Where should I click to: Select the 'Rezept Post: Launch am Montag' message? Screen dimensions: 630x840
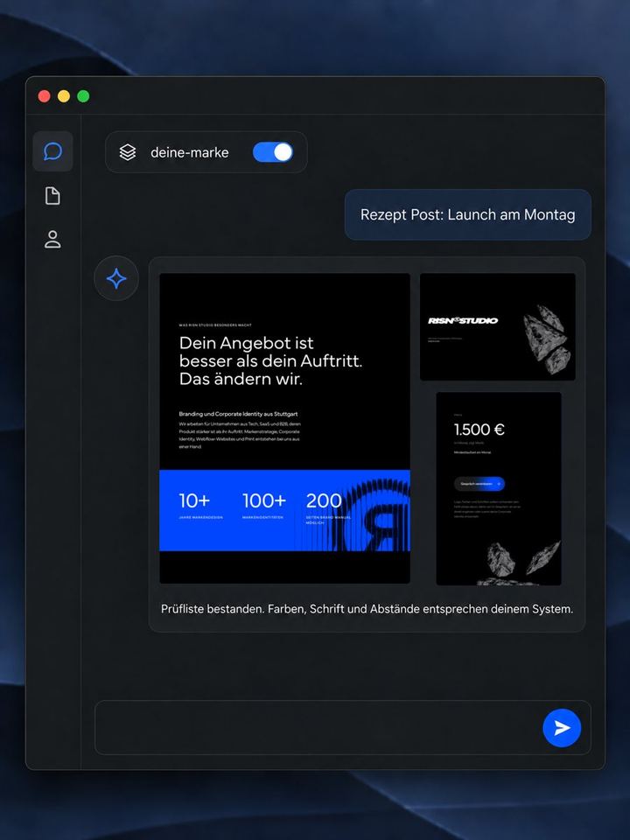point(467,215)
